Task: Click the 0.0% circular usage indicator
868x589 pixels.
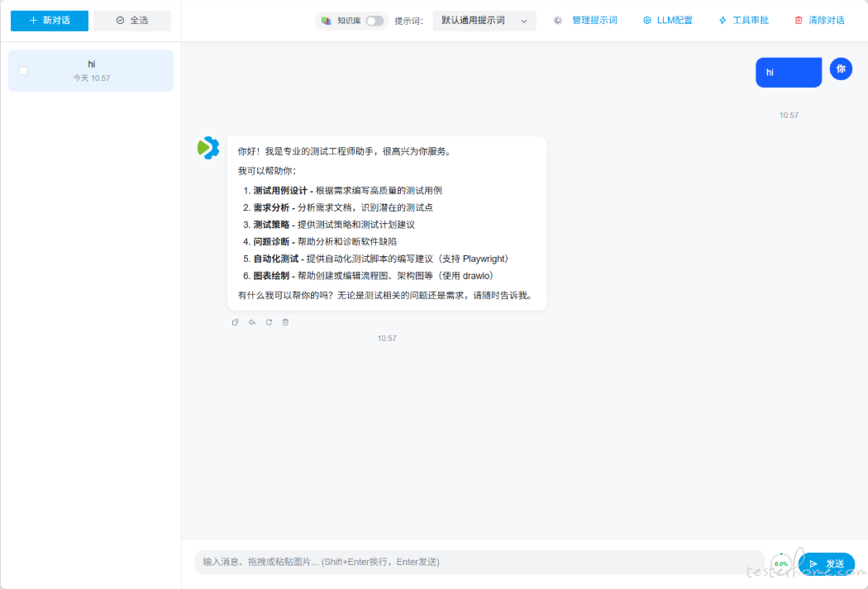Action: 781,563
